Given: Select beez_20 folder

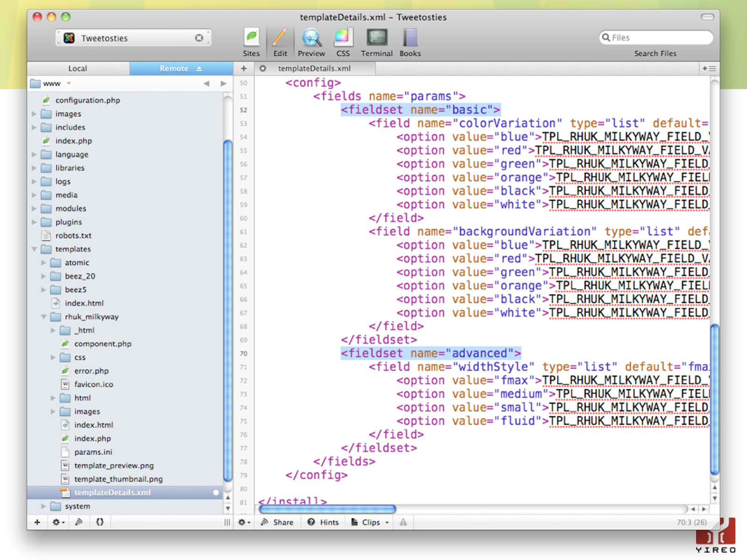Looking at the screenshot, I should tap(80, 276).
